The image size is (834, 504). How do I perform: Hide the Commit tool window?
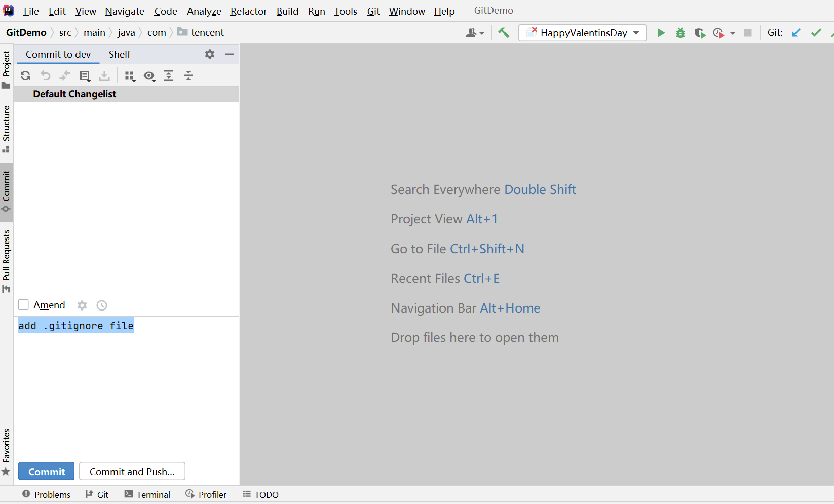[x=230, y=54]
